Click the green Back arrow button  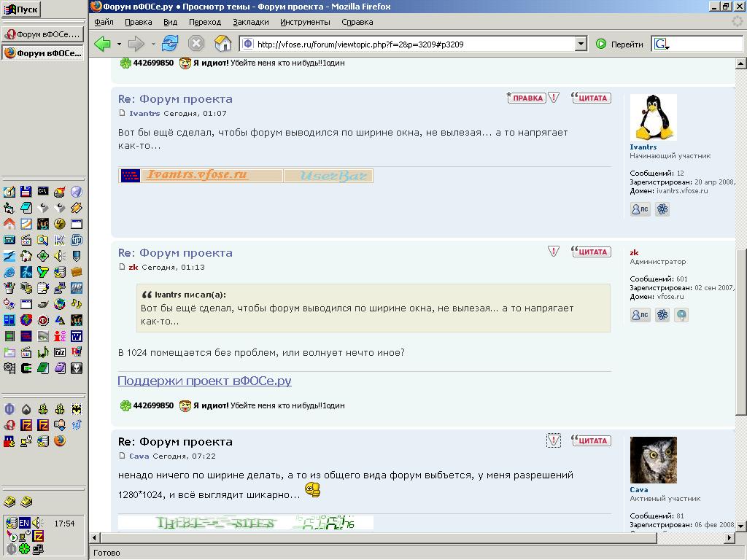coord(103,44)
